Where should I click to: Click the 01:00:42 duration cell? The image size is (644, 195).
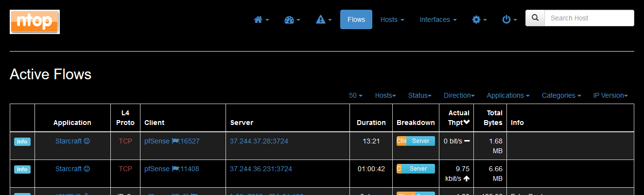coord(371,169)
